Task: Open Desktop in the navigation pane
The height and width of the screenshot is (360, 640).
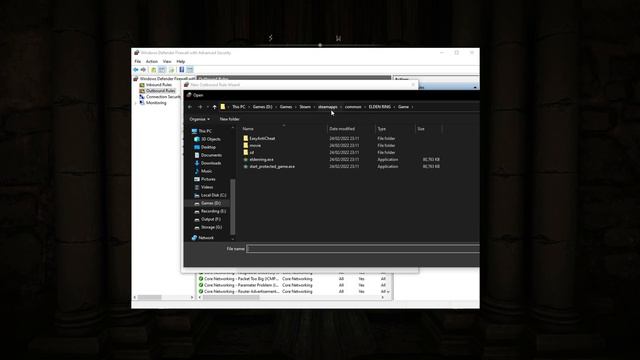Action: coord(208,147)
